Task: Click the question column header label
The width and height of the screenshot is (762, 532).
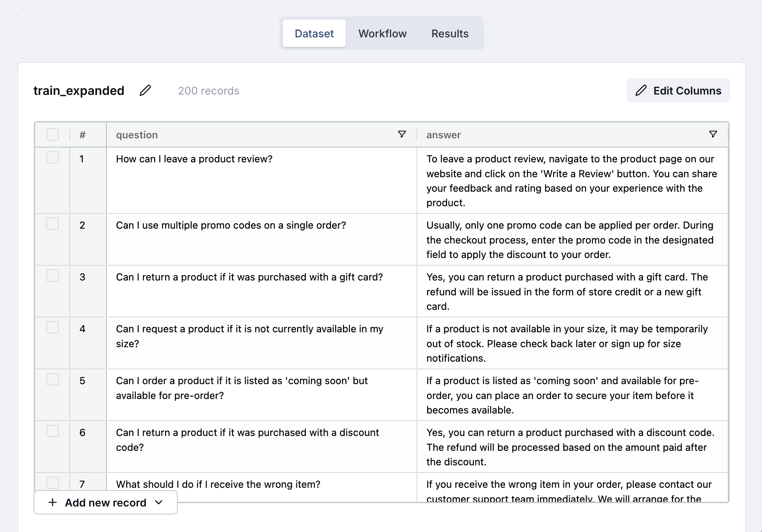Action: 137,135
